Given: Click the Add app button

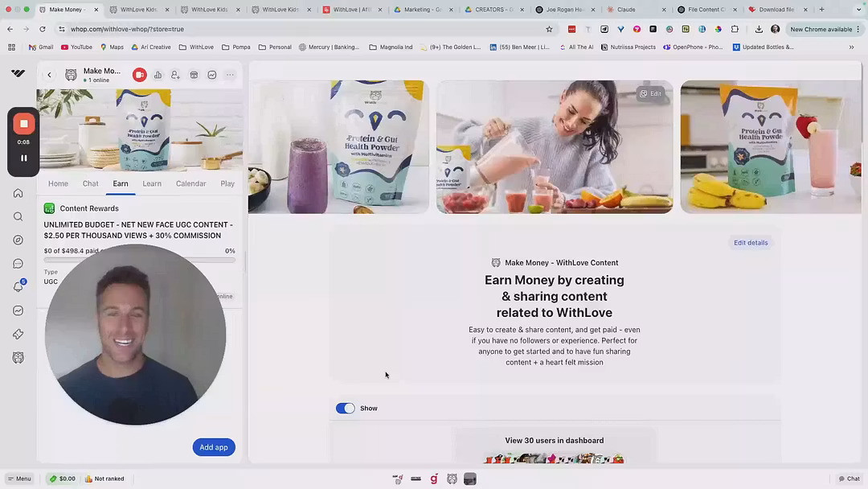Looking at the screenshot, I should (x=214, y=447).
